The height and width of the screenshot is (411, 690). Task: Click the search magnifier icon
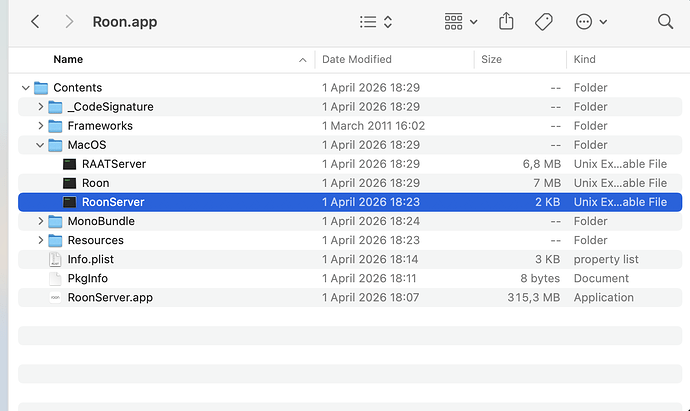(x=665, y=22)
